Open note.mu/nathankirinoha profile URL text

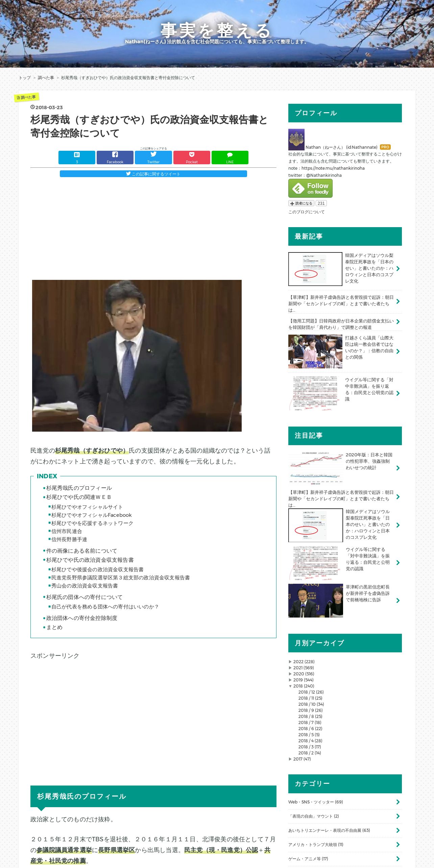coord(333,168)
